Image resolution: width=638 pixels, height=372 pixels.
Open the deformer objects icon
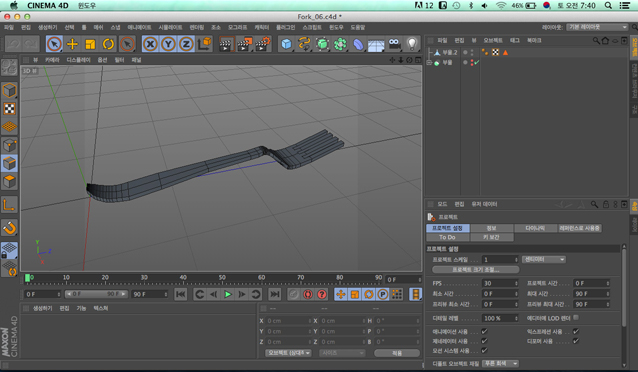tap(358, 44)
